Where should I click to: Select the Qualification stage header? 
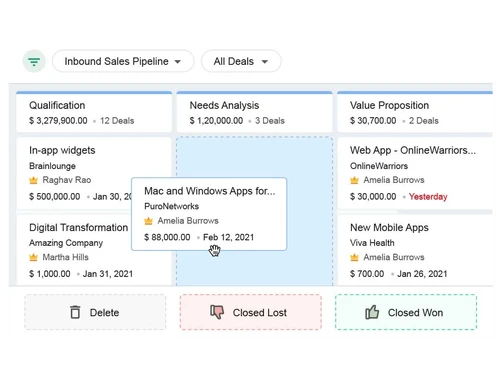94,112
